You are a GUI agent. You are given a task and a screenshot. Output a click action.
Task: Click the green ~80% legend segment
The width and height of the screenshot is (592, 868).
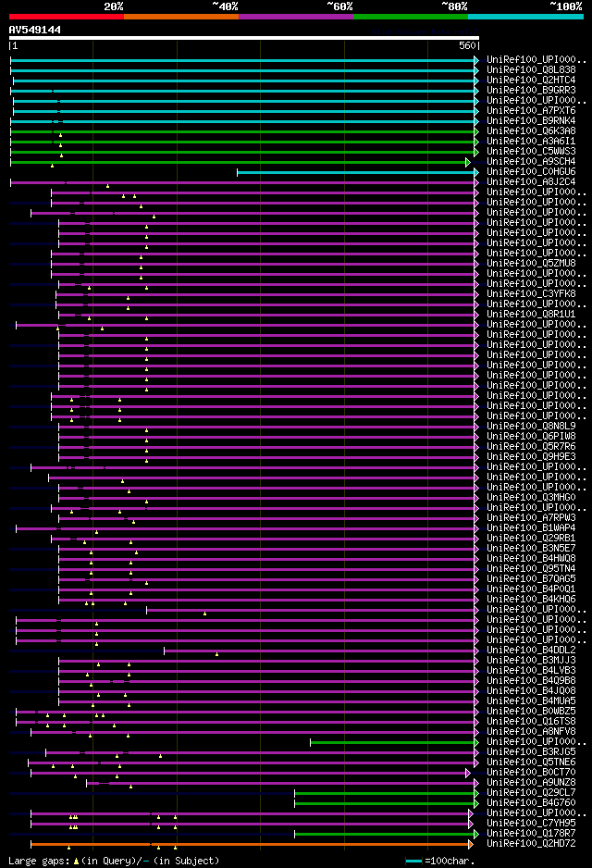[411, 17]
